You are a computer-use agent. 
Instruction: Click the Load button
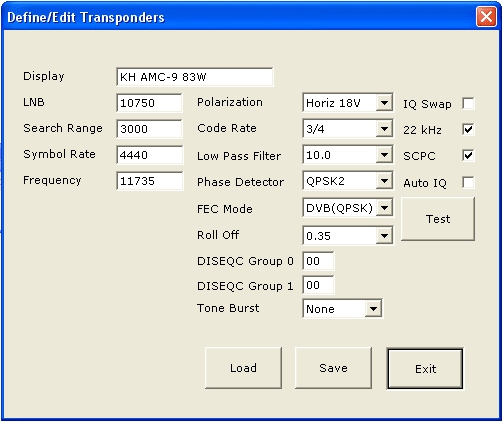(x=243, y=368)
